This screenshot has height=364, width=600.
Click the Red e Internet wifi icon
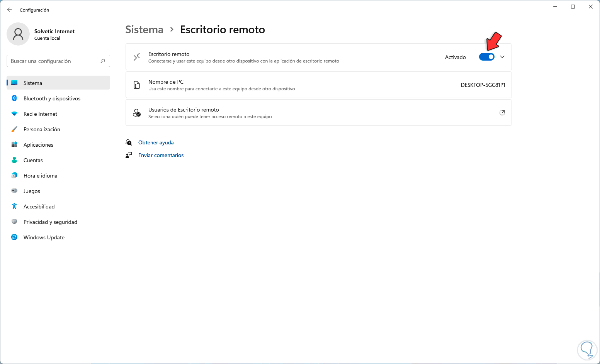click(14, 114)
